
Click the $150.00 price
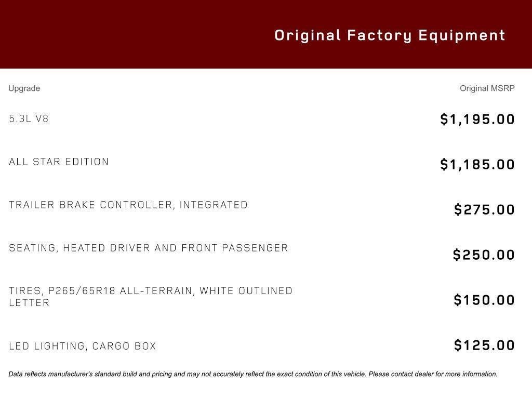(x=484, y=300)
